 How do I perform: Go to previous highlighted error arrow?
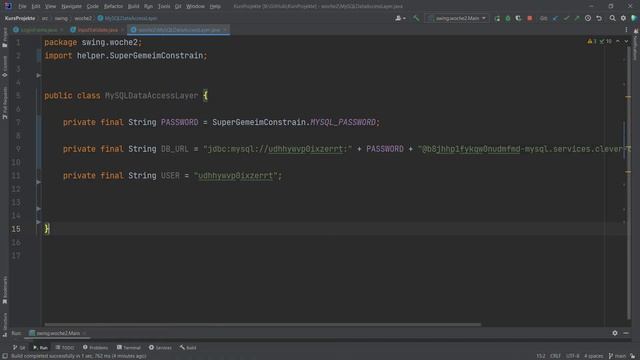tap(618, 41)
